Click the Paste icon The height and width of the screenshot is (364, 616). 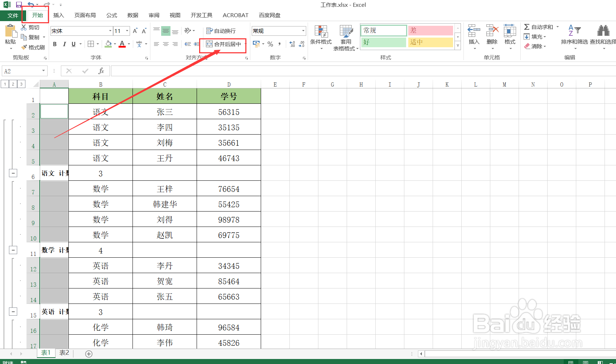(x=11, y=31)
